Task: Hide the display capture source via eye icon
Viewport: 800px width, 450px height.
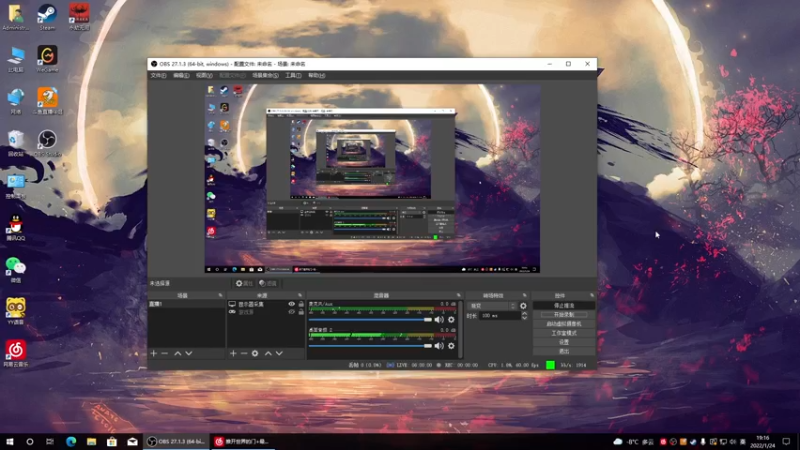Action: coord(292,304)
